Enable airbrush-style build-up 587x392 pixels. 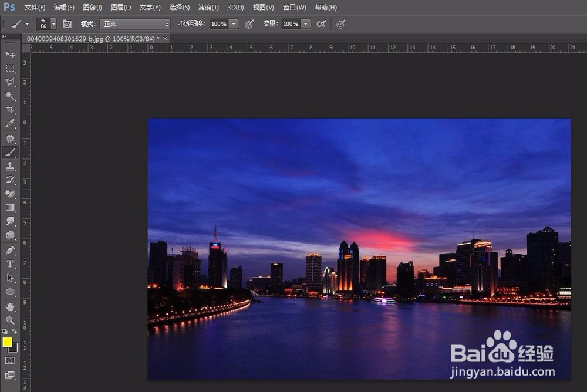321,24
